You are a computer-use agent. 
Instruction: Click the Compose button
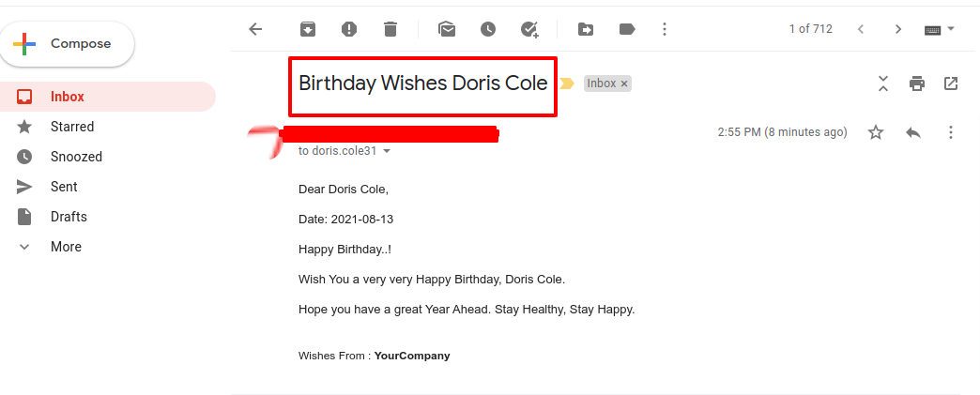coord(67,44)
